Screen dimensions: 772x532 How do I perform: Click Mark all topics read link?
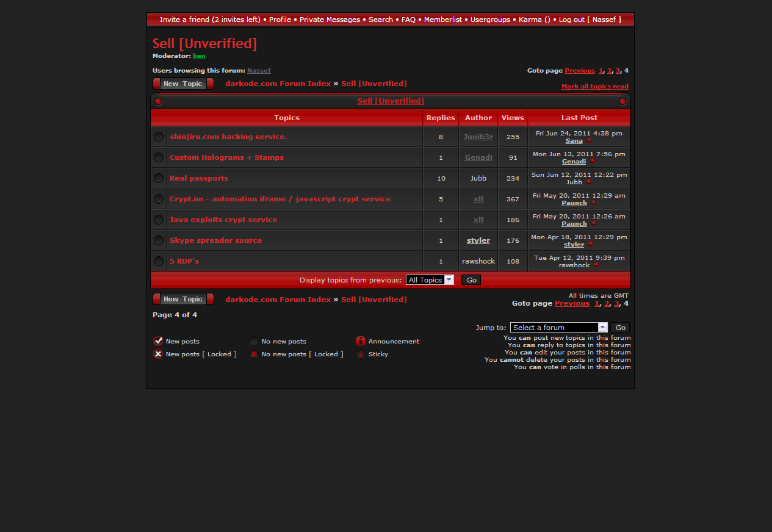(594, 87)
